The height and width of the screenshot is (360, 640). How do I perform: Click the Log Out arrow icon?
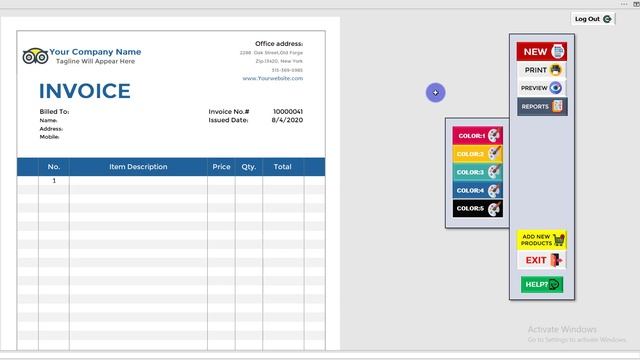(607, 19)
